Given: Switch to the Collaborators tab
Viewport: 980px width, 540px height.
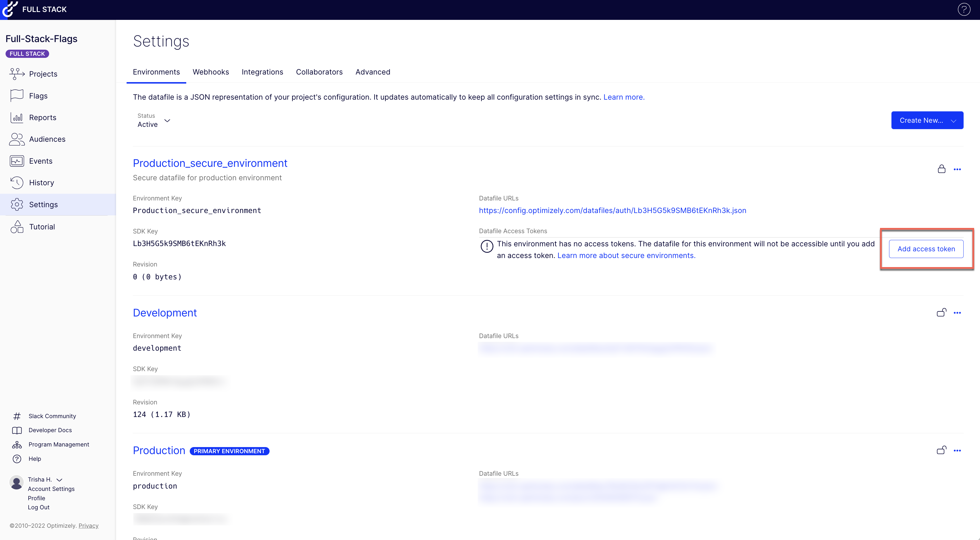Looking at the screenshot, I should pos(319,72).
